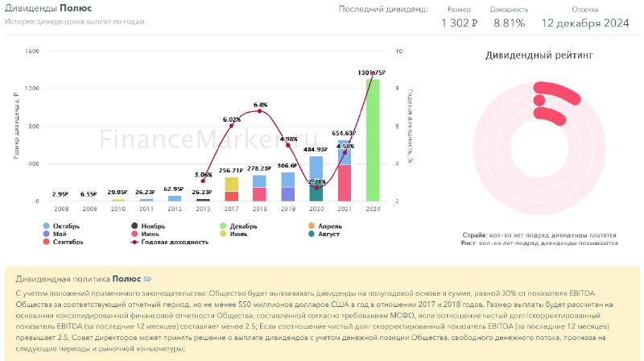Click the 4.98% yield point for 2019
This screenshot has height=361, width=644.
pos(288,145)
